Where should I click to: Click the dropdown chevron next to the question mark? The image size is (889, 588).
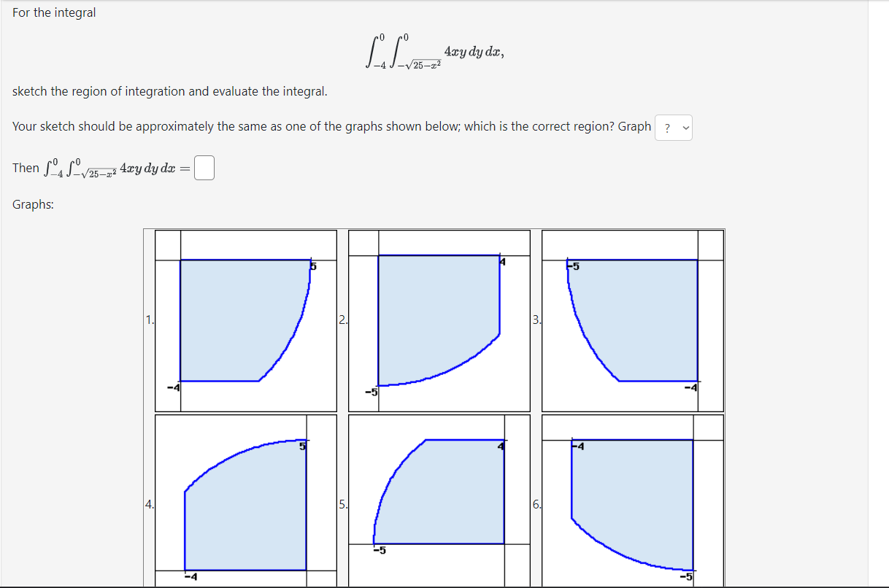pyautogui.click(x=685, y=127)
